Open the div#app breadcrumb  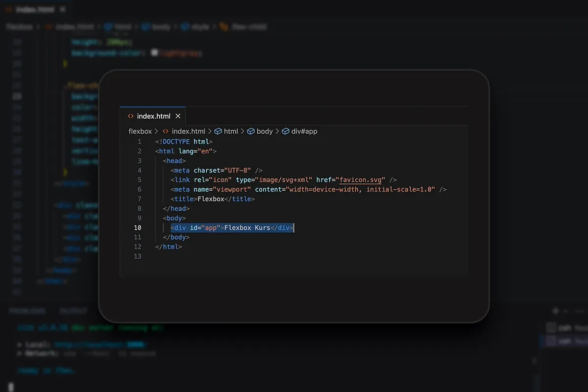click(x=304, y=131)
